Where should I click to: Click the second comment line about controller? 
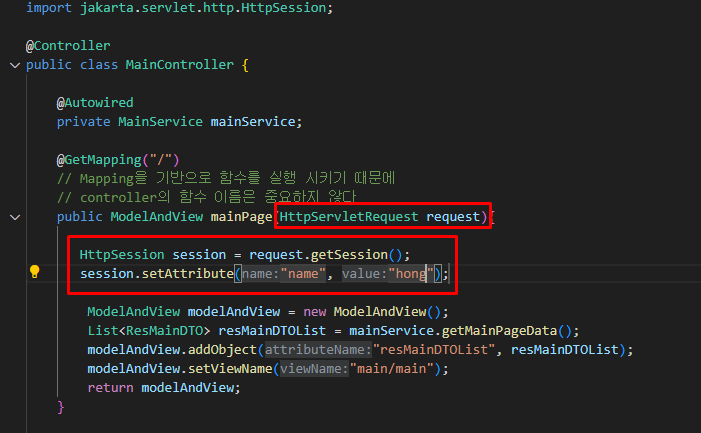pyautogui.click(x=206, y=197)
